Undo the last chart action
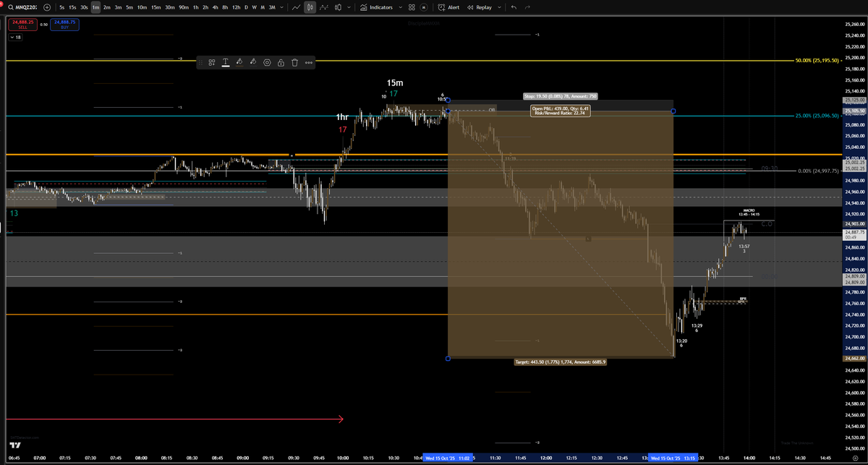This screenshot has width=868, height=465. [514, 7]
